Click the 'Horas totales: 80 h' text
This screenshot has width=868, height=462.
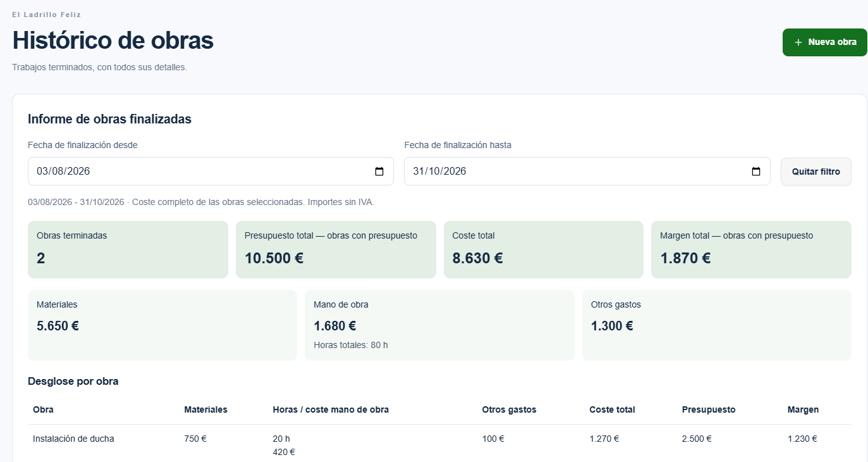(351, 345)
